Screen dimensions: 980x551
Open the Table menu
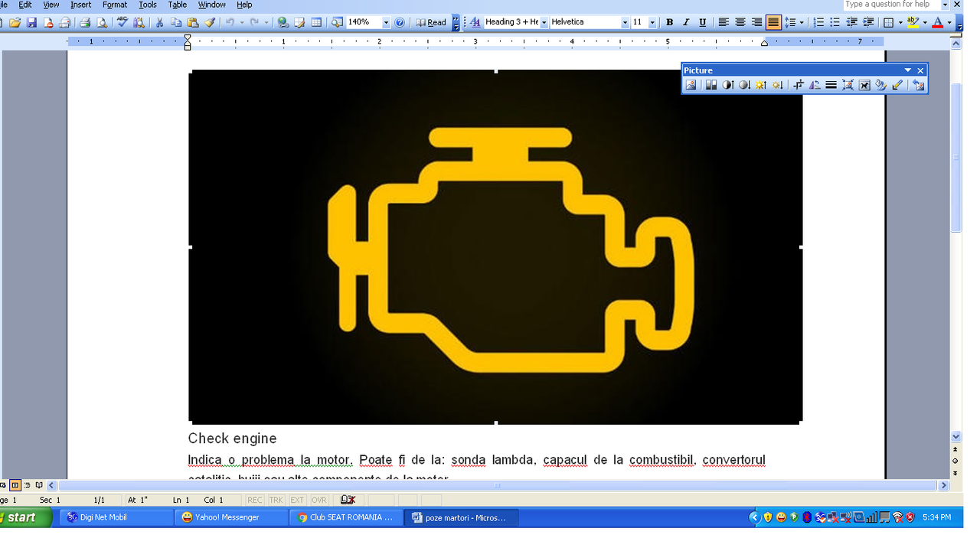pyautogui.click(x=178, y=5)
